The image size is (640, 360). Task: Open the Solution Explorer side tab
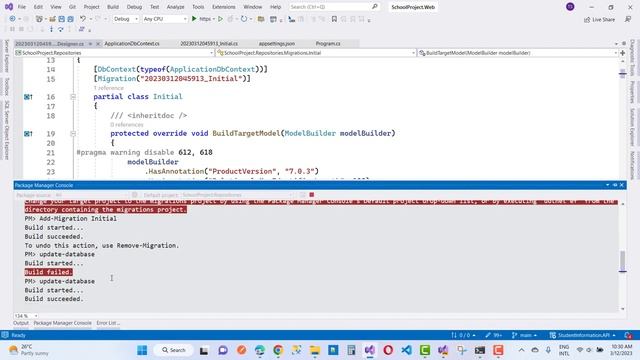(632, 127)
